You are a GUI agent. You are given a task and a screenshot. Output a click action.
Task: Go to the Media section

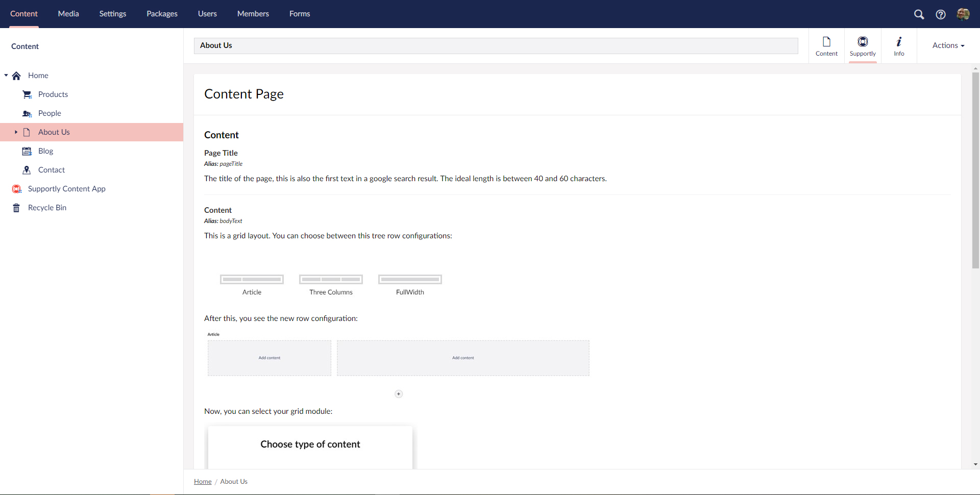point(68,14)
